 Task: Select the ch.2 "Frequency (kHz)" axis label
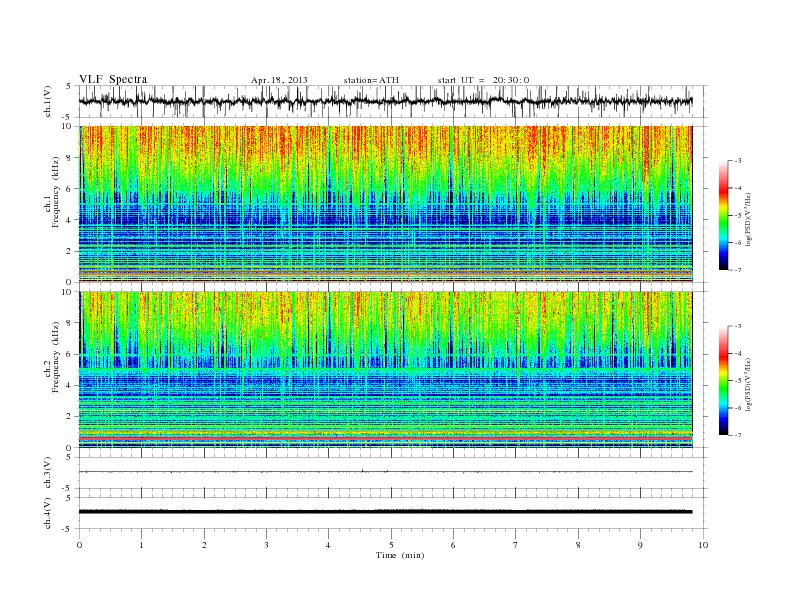(56, 356)
